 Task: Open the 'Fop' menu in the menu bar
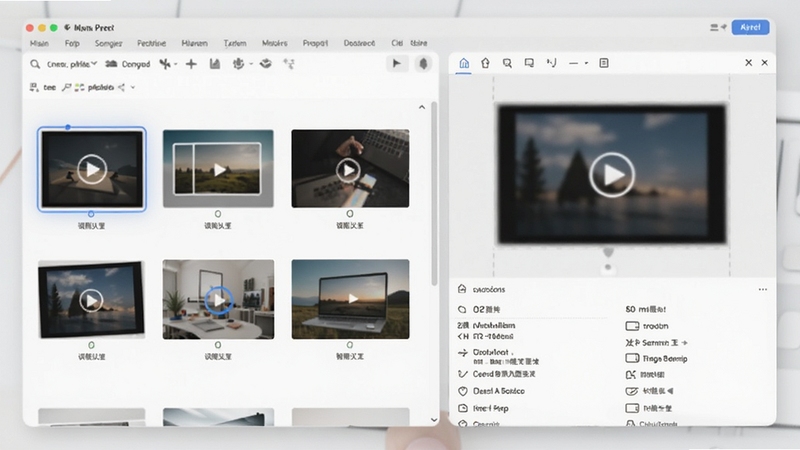coord(72,43)
